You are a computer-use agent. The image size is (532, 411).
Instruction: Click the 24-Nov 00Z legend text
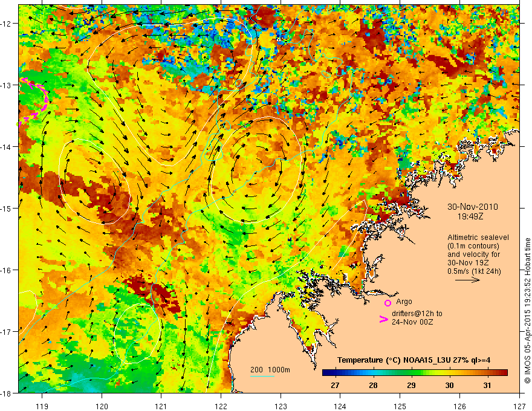coord(412,322)
